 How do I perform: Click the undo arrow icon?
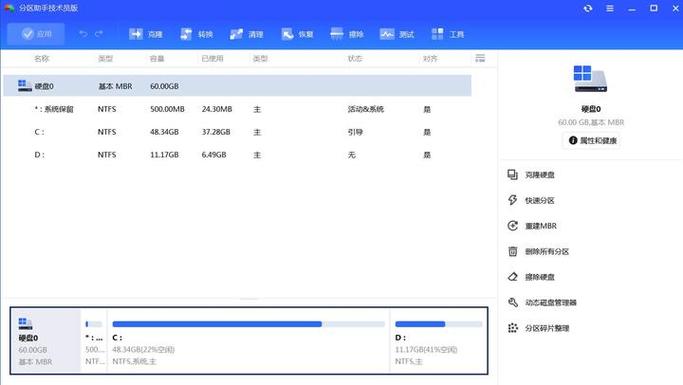click(x=83, y=34)
